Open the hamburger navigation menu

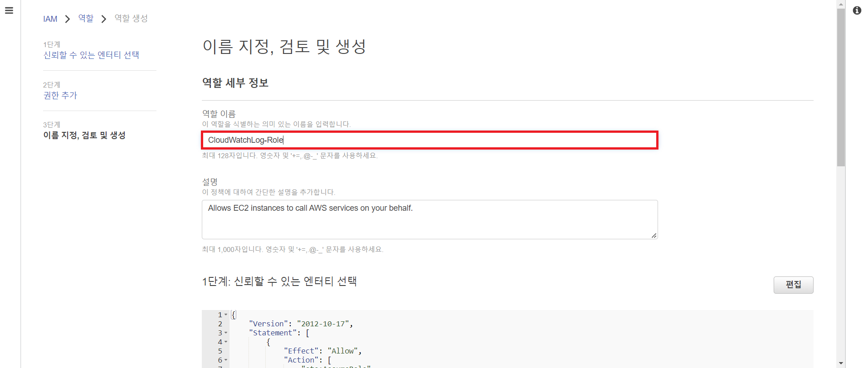(x=9, y=10)
